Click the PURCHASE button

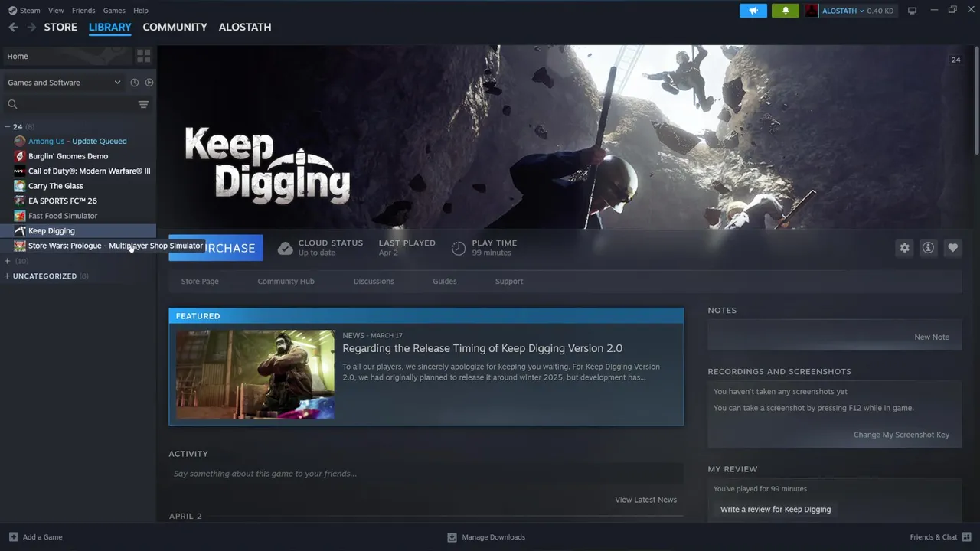click(216, 248)
